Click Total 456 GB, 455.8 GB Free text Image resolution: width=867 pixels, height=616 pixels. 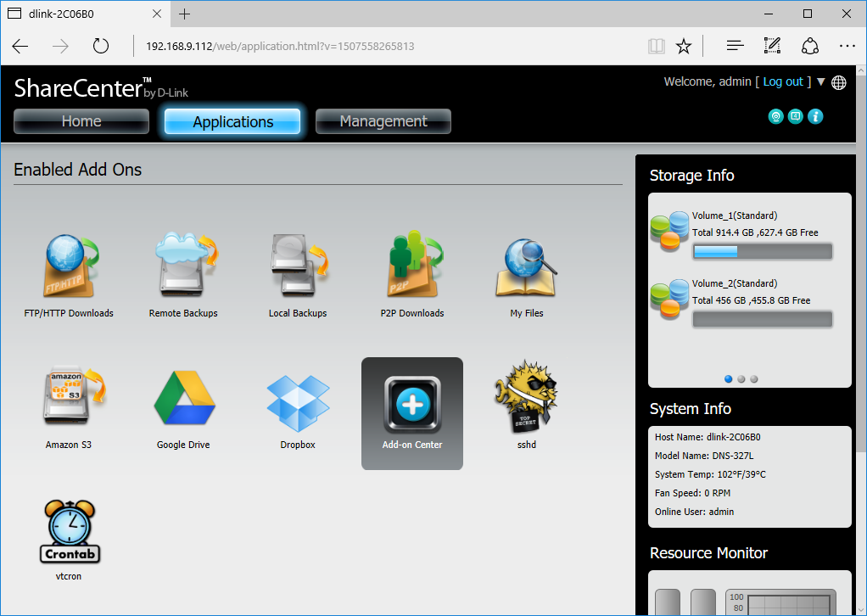coord(752,300)
